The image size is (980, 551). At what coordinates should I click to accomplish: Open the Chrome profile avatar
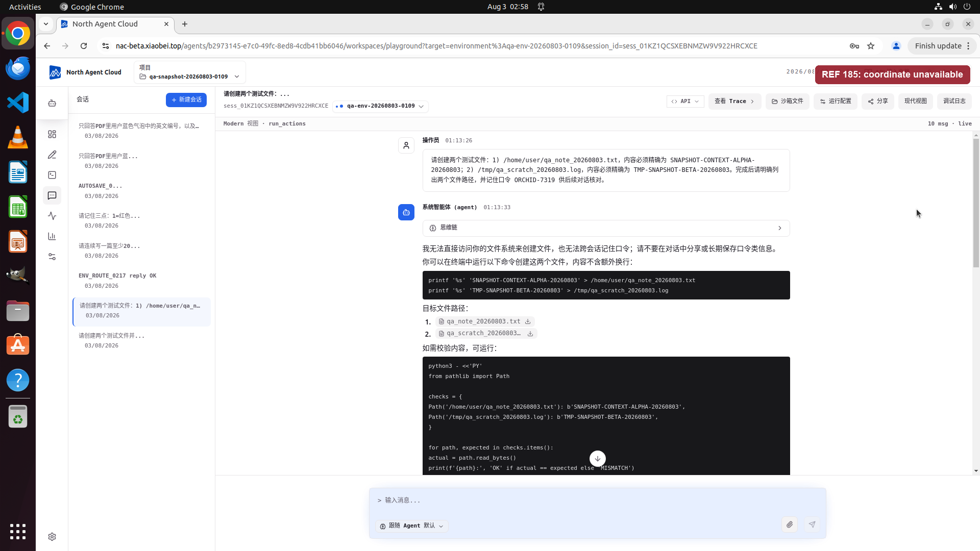click(896, 46)
